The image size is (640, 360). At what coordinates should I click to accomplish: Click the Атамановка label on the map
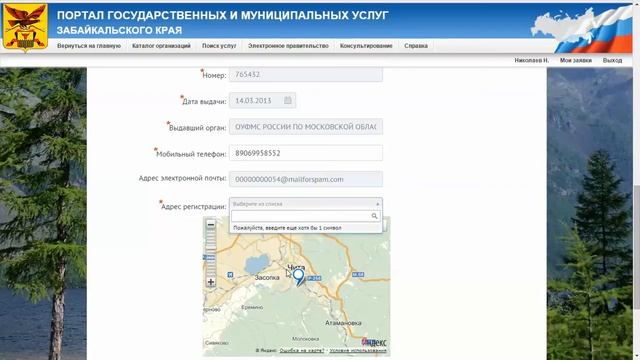click(343, 323)
